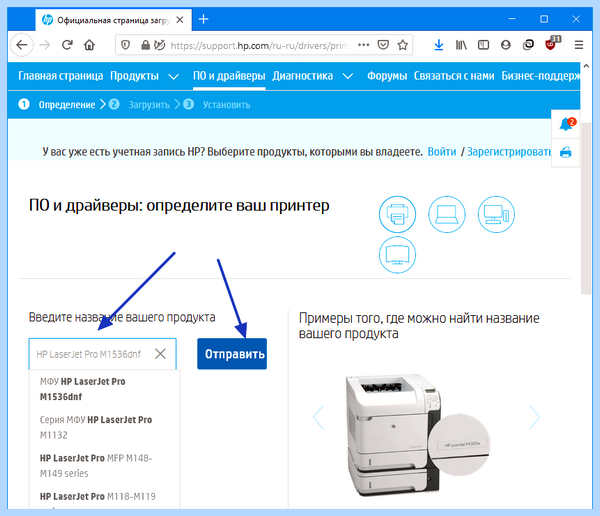Click the blue printer side icon
Viewport: 600px width, 516px height.
[x=566, y=152]
